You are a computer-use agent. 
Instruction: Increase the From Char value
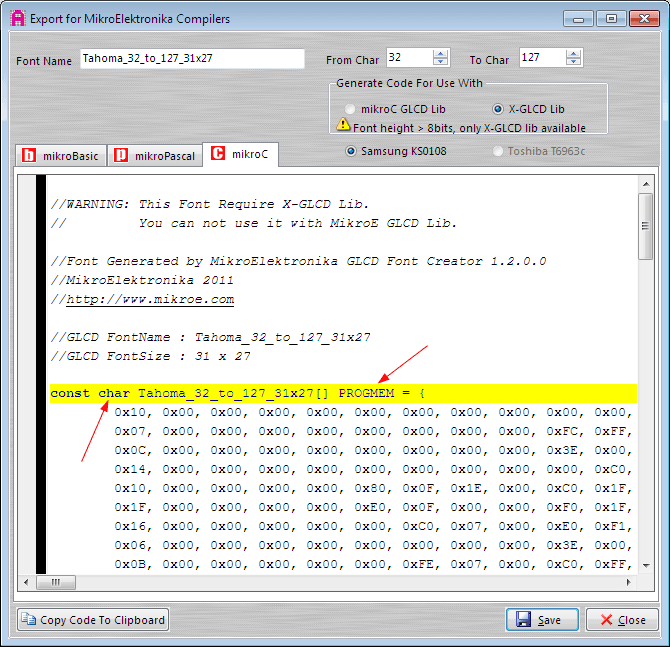pos(440,54)
